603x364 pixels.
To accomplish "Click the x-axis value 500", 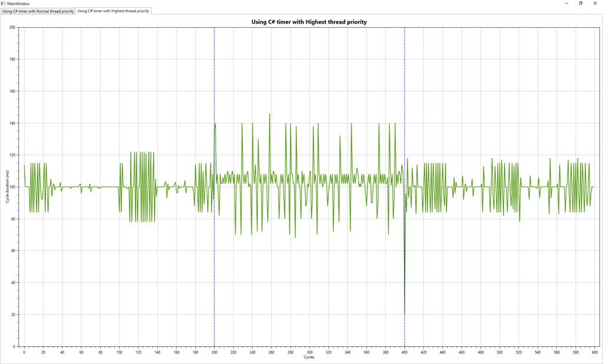I will [x=499, y=352].
